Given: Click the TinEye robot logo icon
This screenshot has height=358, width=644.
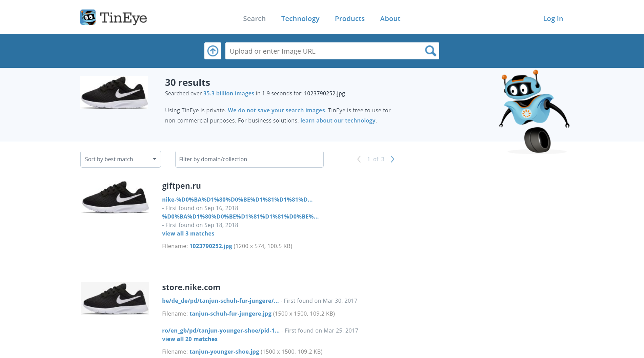Looking at the screenshot, I should click(x=88, y=17).
